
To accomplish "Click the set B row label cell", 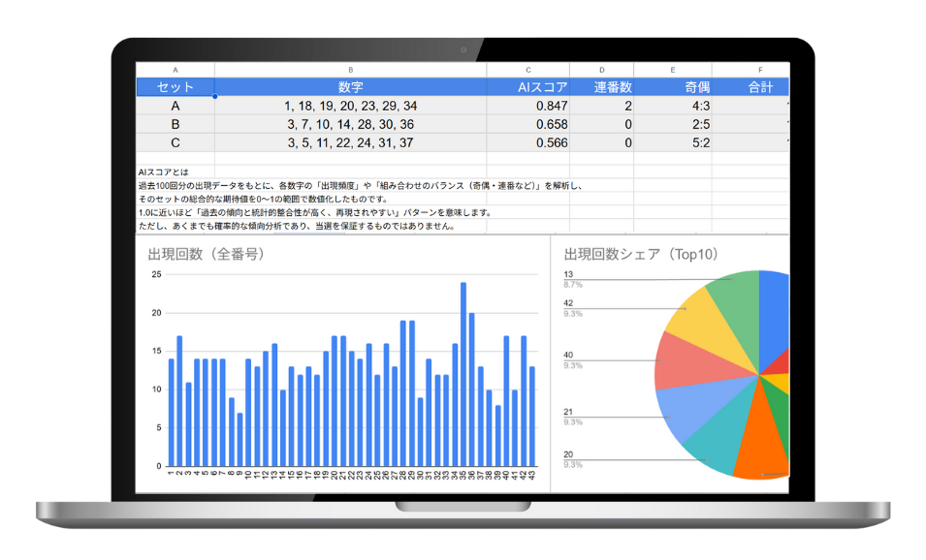I will coord(175,124).
